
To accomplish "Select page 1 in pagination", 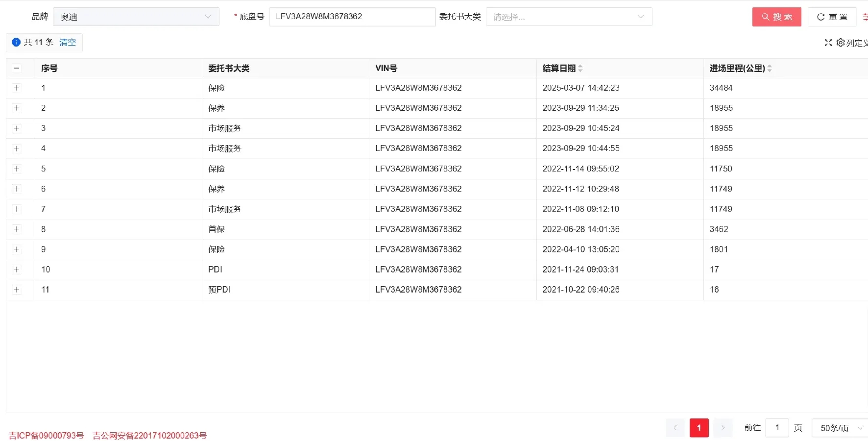I will 699,427.
